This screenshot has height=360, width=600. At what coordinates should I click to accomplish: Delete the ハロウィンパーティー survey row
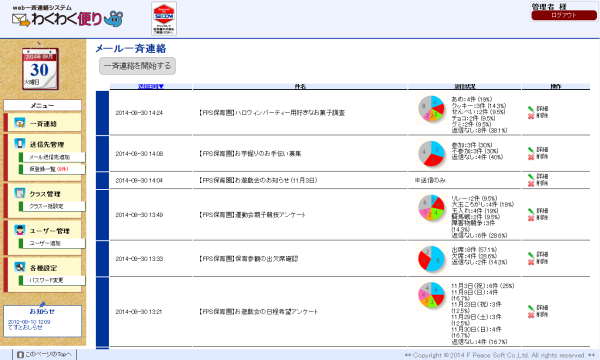[x=538, y=116]
